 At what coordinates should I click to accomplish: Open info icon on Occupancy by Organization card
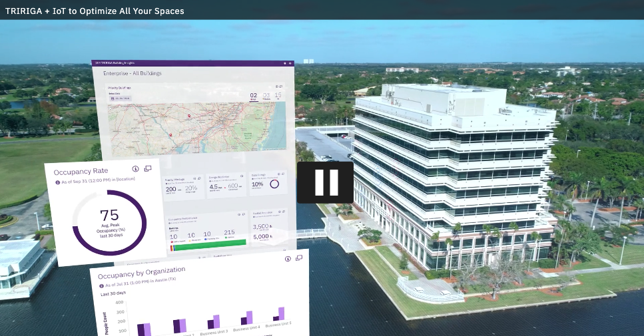coord(288,258)
